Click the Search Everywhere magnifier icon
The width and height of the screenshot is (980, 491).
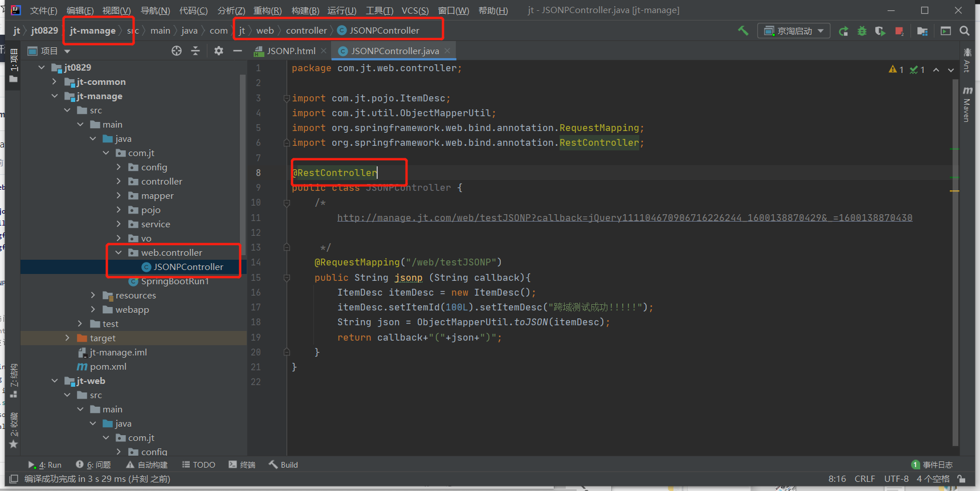pyautogui.click(x=965, y=31)
